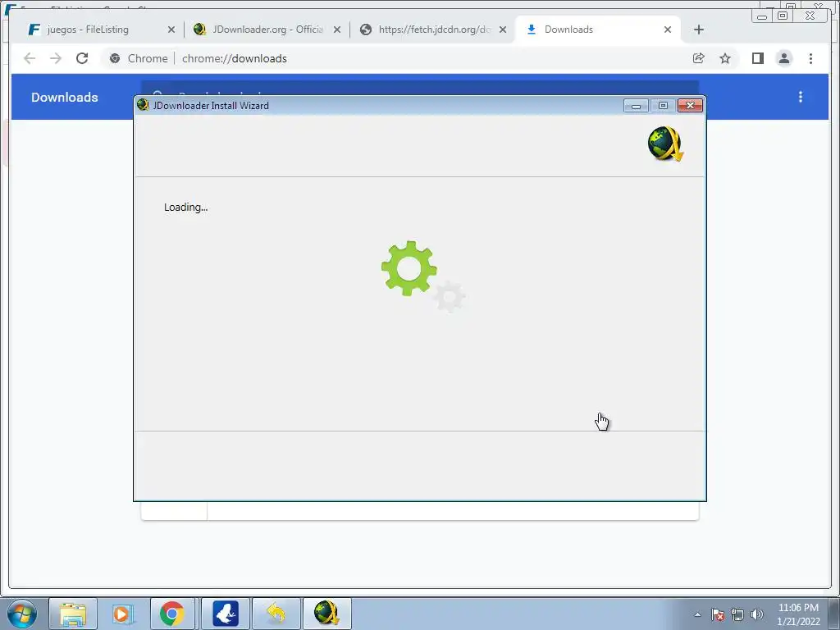Close the juegos - FileListing tab

tap(171, 30)
